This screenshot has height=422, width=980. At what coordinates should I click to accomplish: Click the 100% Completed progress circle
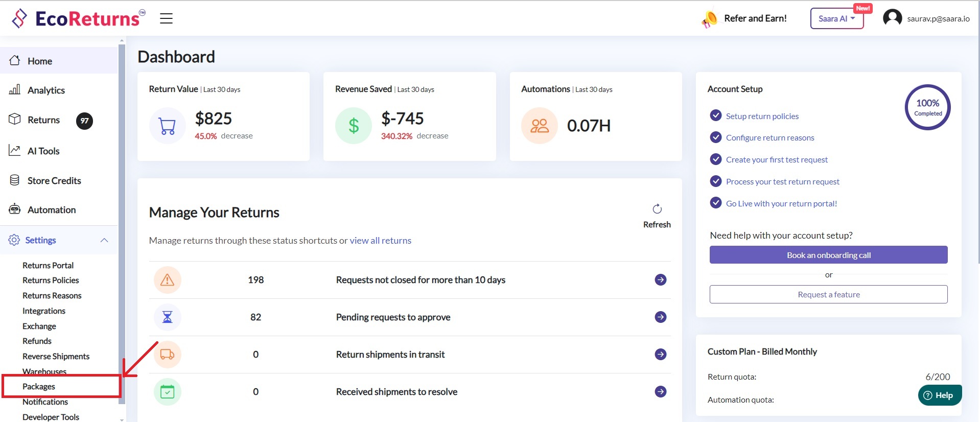tap(927, 107)
